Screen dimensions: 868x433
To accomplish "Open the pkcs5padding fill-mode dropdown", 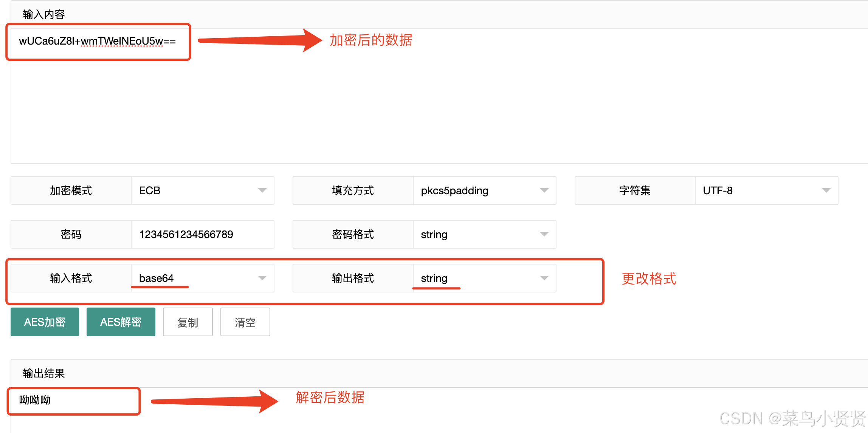I will 484,190.
